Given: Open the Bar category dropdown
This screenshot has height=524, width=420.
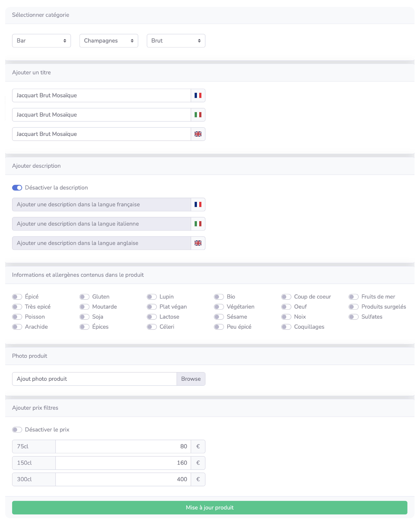Looking at the screenshot, I should pos(41,41).
